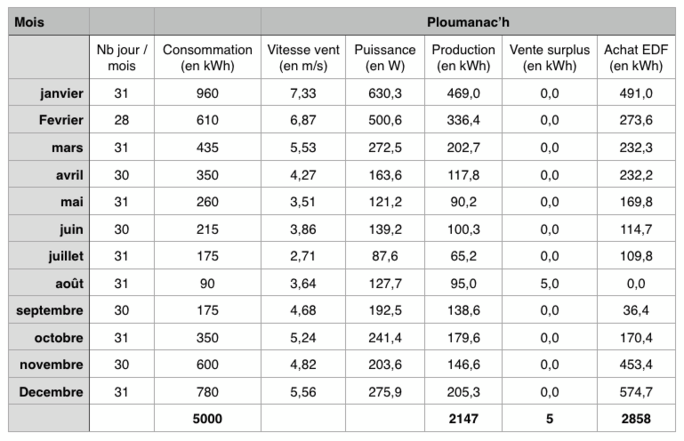
Task: Click the "Vente surplus (en kWh)" header
Action: (x=549, y=58)
